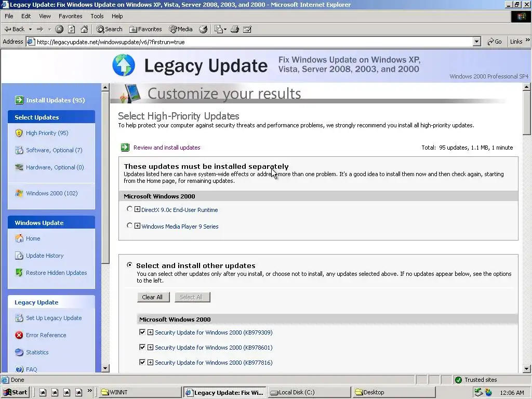Click sidebar scrollbar down arrow
The height and width of the screenshot is (399, 532).
[x=105, y=368]
